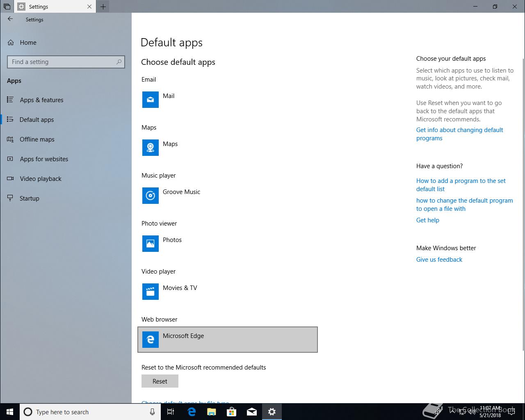The width and height of the screenshot is (525, 420).
Task: Click the Mail app icon under Email
Action: 151,100
